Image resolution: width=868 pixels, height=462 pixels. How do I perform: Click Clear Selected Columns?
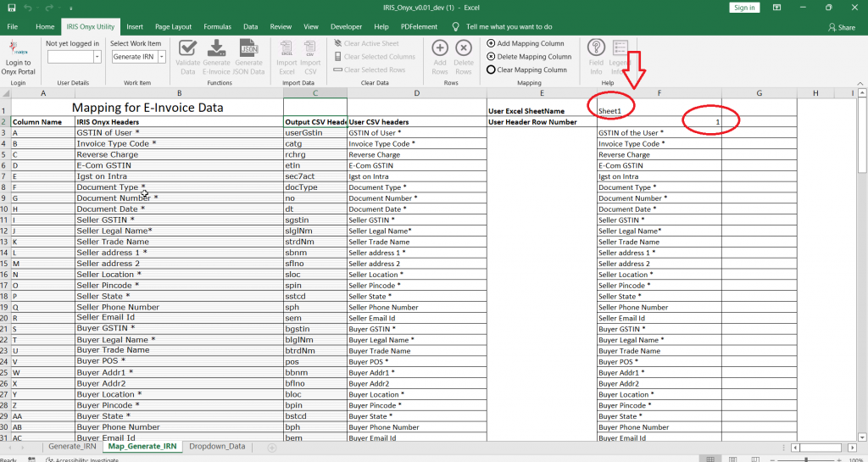tap(374, 57)
